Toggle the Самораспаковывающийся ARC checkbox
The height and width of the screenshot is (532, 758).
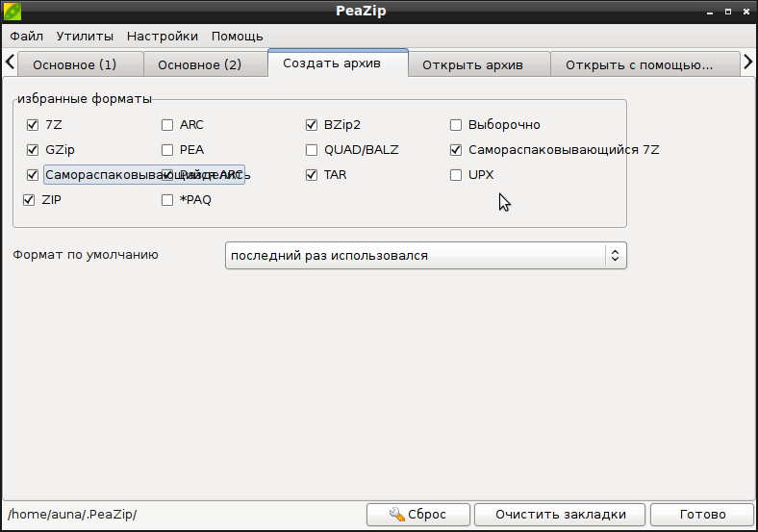(33, 175)
